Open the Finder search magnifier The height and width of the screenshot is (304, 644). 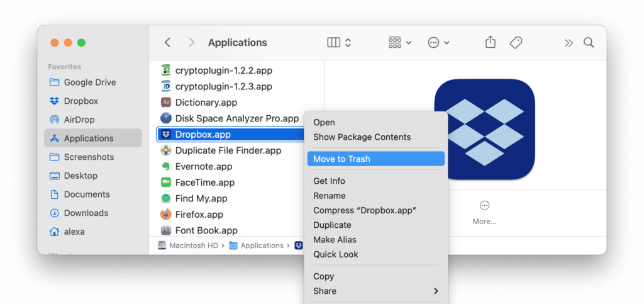(589, 43)
